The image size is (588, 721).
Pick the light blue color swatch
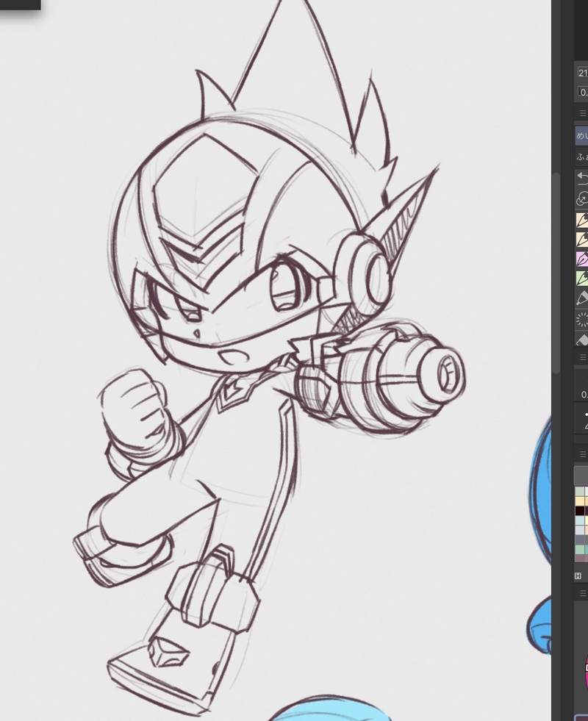580,521
